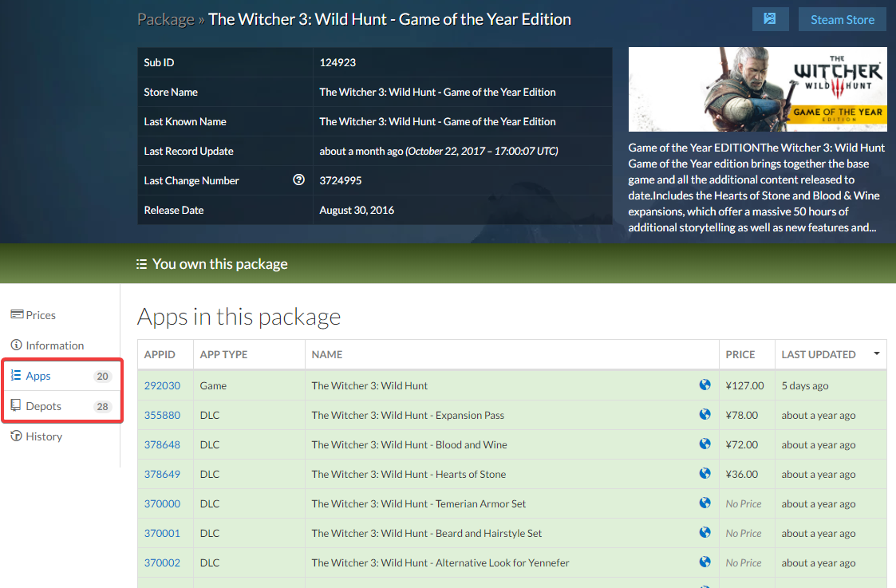Open app ID 292030 link

point(162,385)
